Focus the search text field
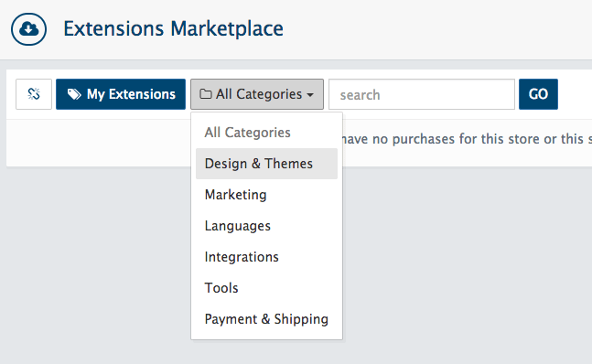This screenshot has height=364, width=592. [422, 94]
